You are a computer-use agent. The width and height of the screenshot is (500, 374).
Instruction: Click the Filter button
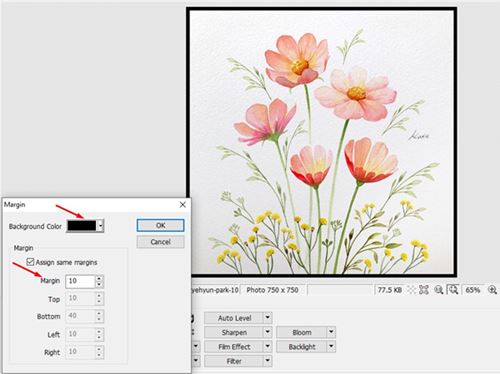(x=234, y=361)
